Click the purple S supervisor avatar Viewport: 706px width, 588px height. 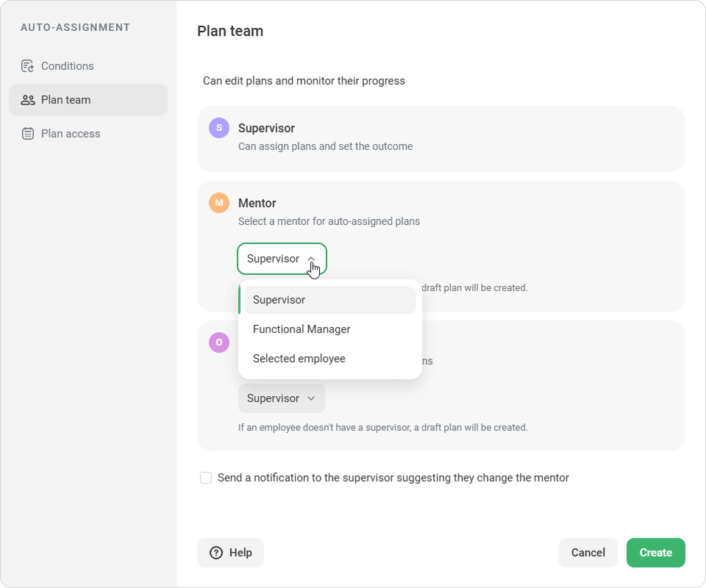(219, 128)
